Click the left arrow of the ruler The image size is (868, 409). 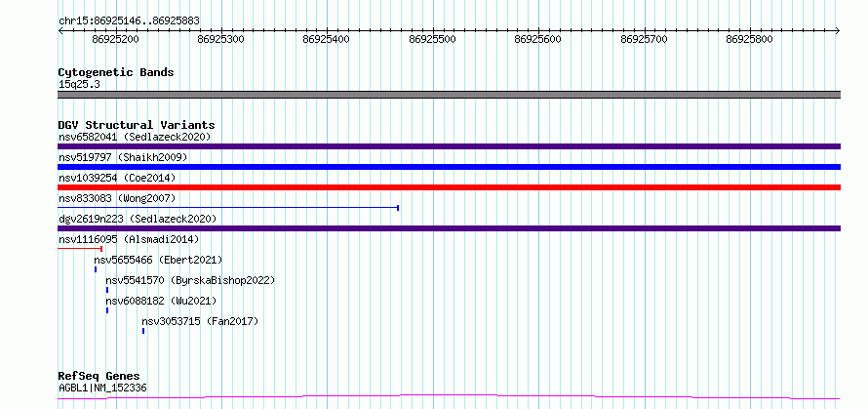click(x=60, y=30)
